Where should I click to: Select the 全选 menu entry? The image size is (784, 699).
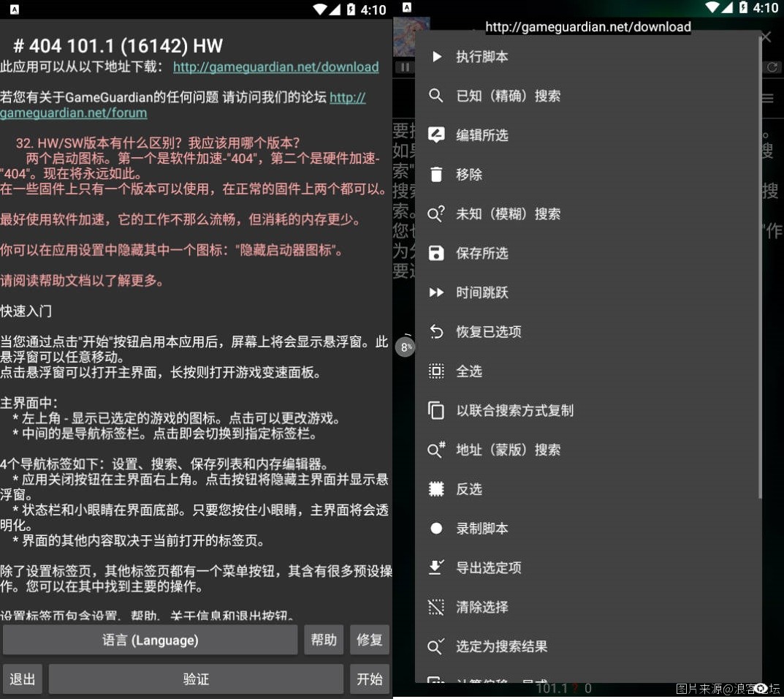click(x=587, y=371)
